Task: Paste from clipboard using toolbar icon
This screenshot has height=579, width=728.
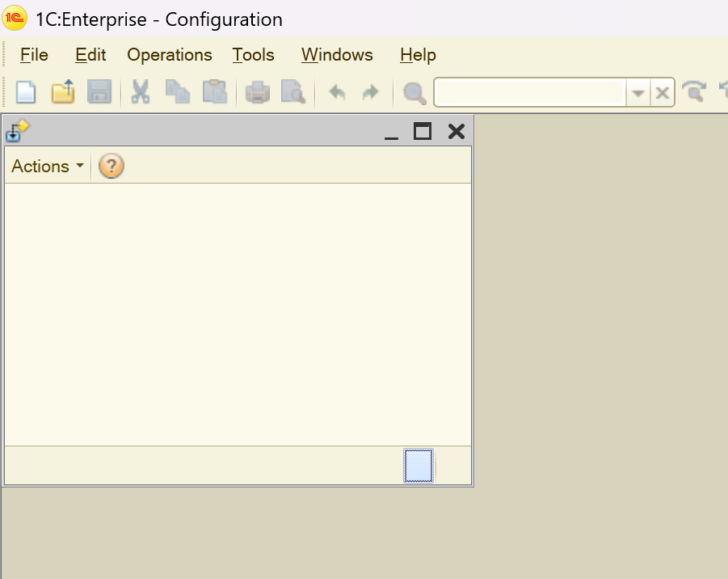Action: pyautogui.click(x=214, y=92)
